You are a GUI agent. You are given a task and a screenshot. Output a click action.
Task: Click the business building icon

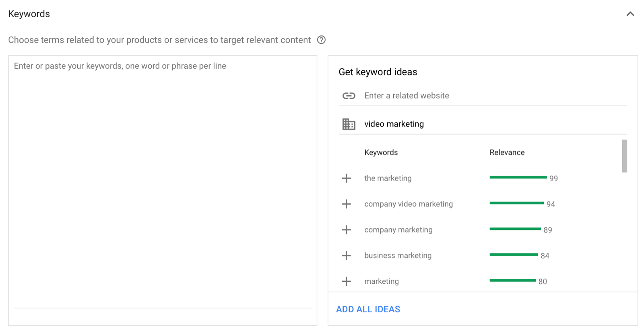click(x=349, y=124)
